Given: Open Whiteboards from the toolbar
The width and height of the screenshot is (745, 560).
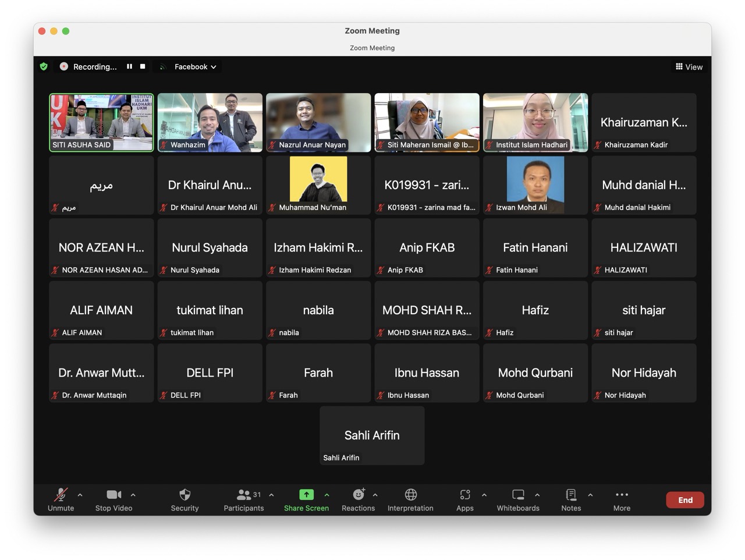Looking at the screenshot, I should 518,495.
